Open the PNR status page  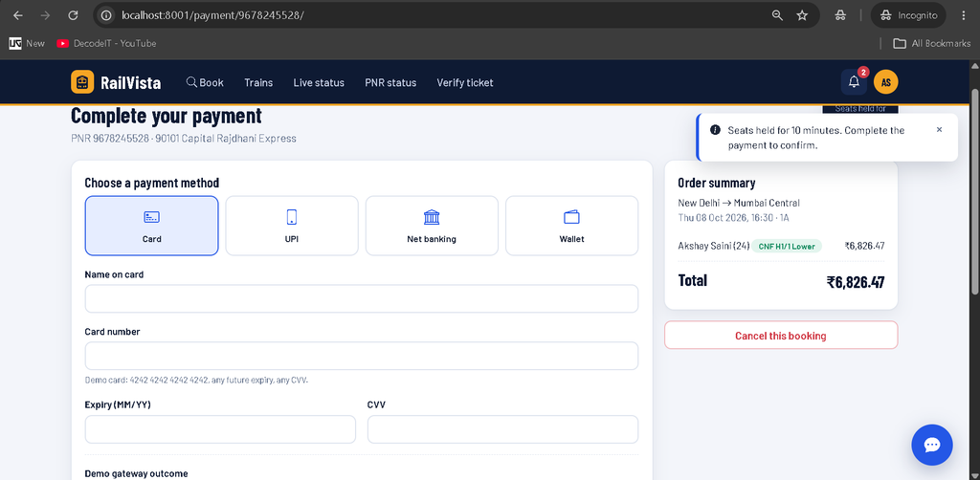(390, 82)
